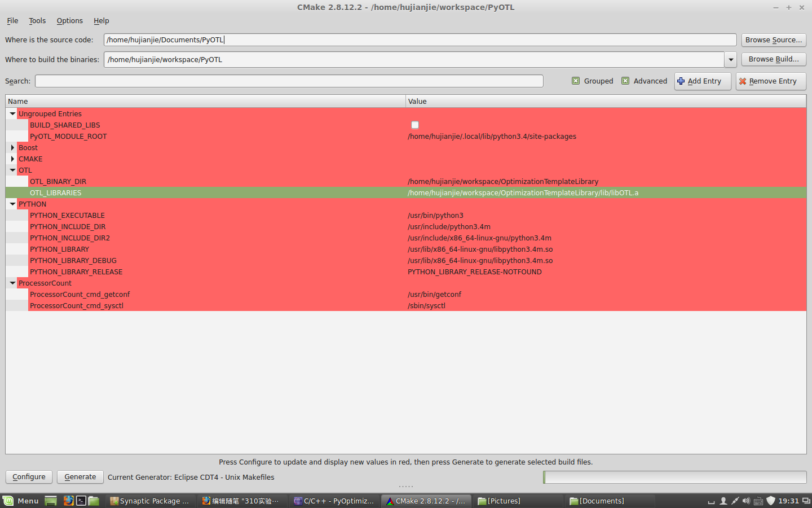Expand the Boost group

[12, 147]
